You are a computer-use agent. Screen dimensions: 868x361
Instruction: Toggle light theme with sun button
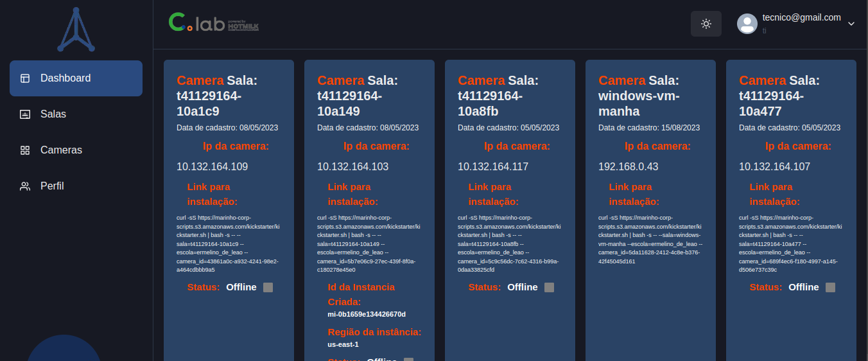pos(706,24)
